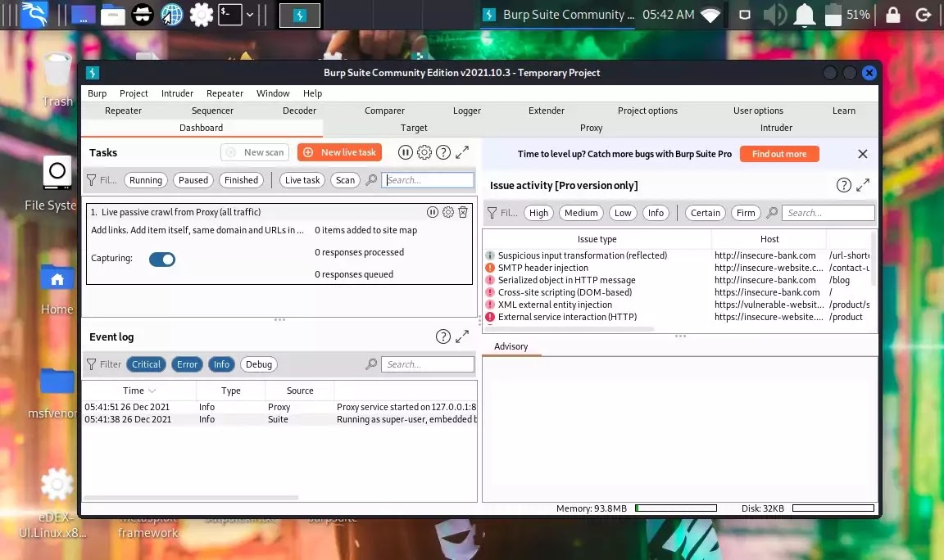Image resolution: width=944 pixels, height=560 pixels.
Task: Toggle the Capturing switch off
Action: pos(162,260)
